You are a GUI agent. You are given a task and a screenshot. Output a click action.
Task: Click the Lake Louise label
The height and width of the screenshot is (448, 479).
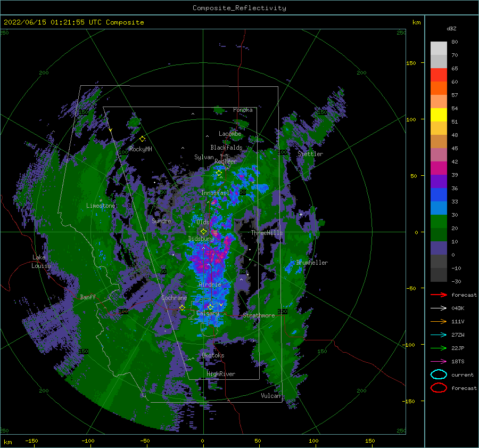41,262
